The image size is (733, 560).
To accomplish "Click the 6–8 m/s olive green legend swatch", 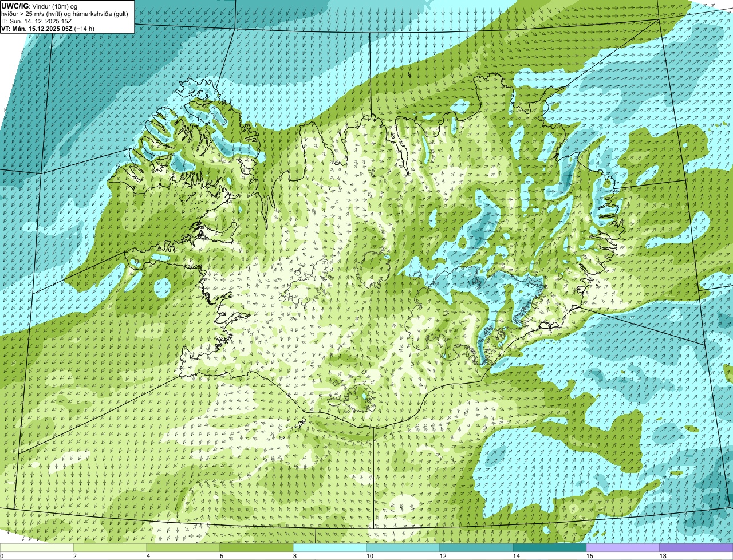I will pos(257,547).
